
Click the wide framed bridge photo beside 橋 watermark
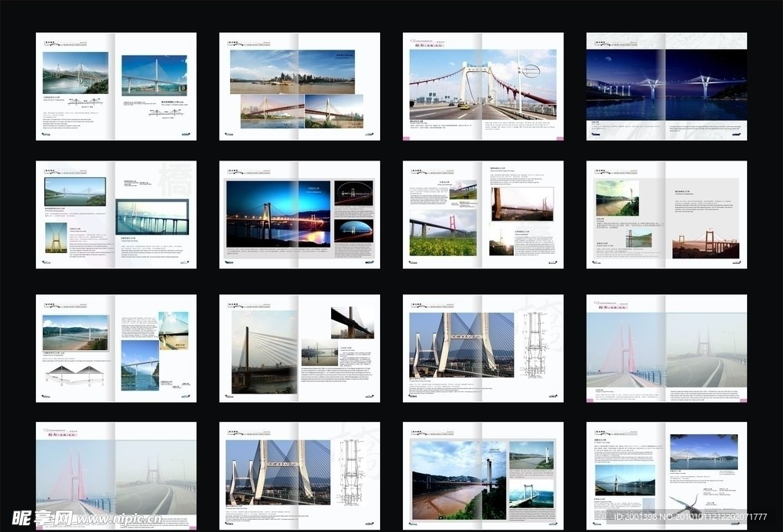(152, 217)
